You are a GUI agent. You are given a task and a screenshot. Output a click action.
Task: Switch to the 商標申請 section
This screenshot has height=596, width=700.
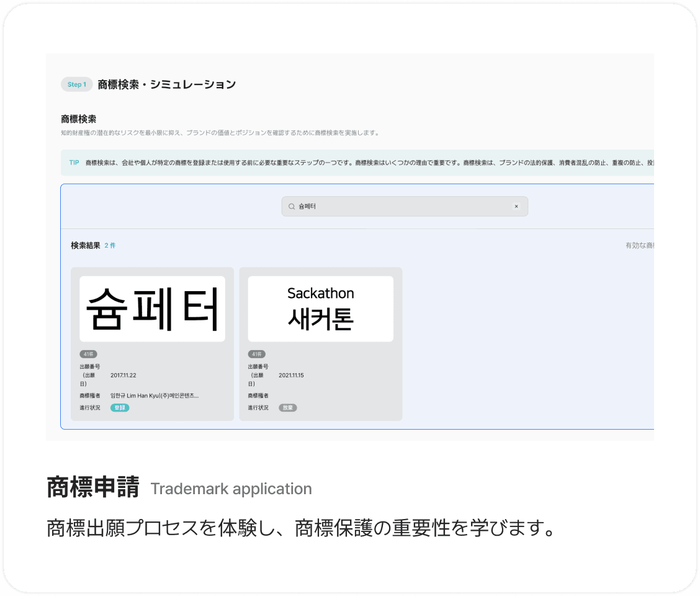92,489
